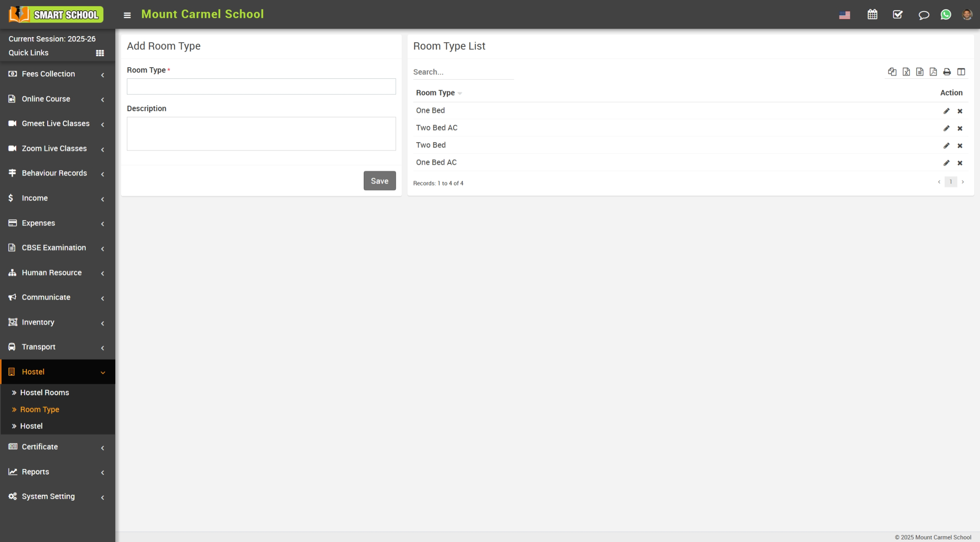The image size is (980, 542).
Task: Expand the Online Course menu
Action: pos(58,99)
